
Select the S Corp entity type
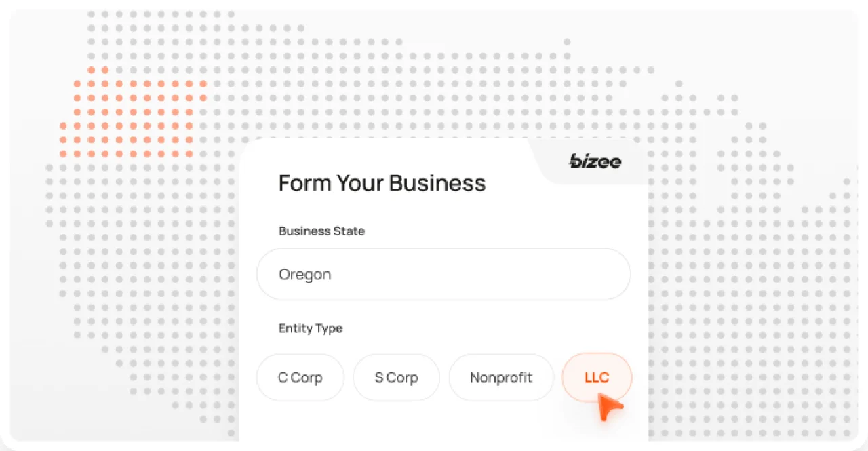396,378
